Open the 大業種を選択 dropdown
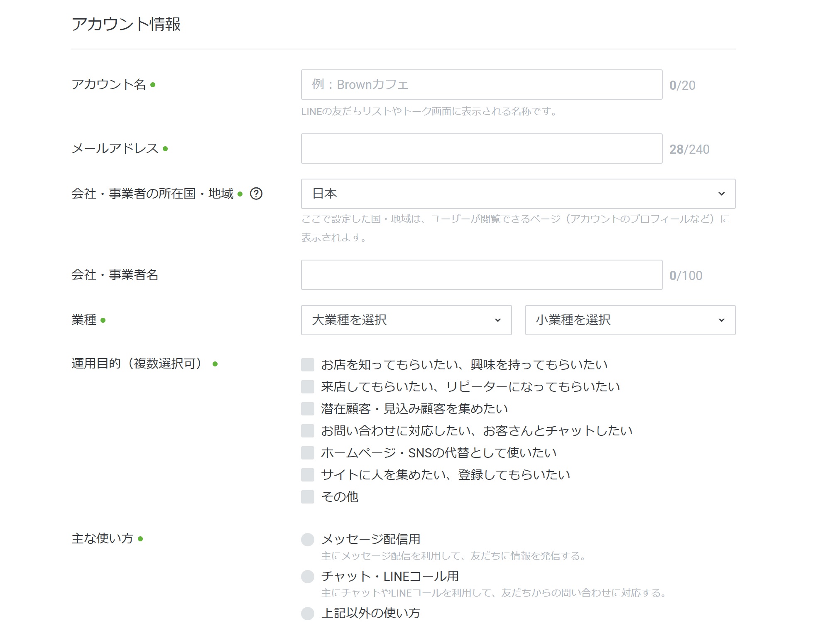 coord(406,320)
